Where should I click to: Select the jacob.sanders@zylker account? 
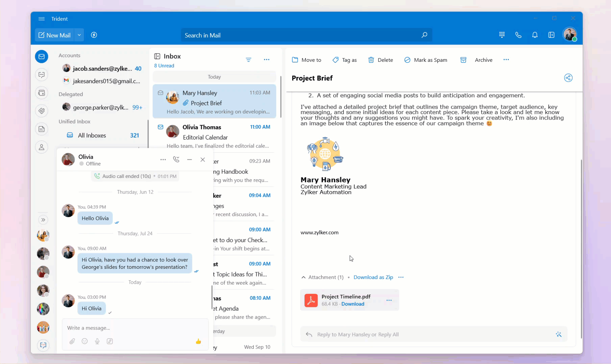pyautogui.click(x=102, y=69)
